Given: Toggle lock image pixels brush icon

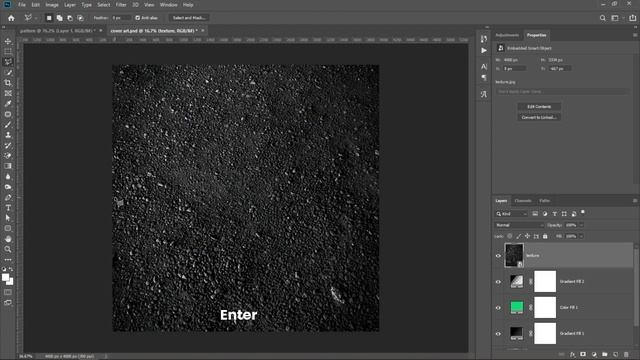Looking at the screenshot, I should (x=519, y=236).
